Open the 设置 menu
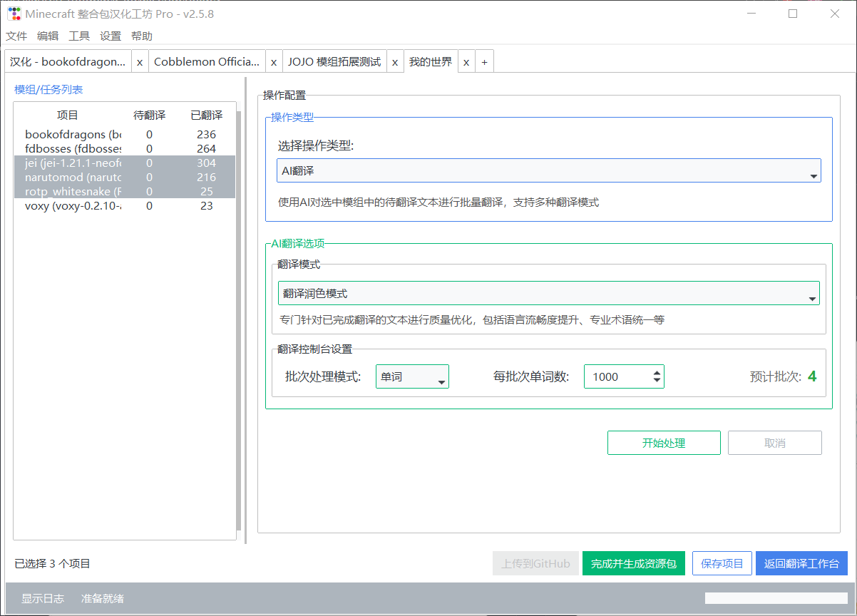 (x=111, y=36)
